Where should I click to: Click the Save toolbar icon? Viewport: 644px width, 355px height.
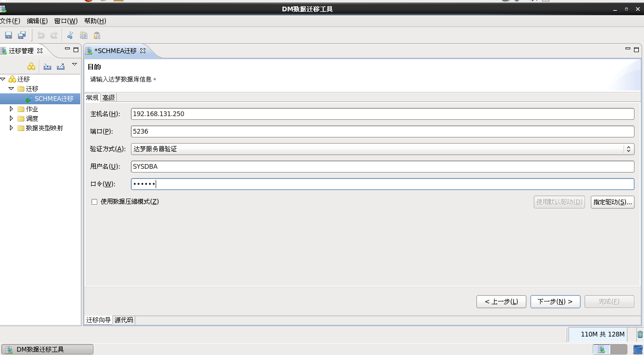[8, 35]
